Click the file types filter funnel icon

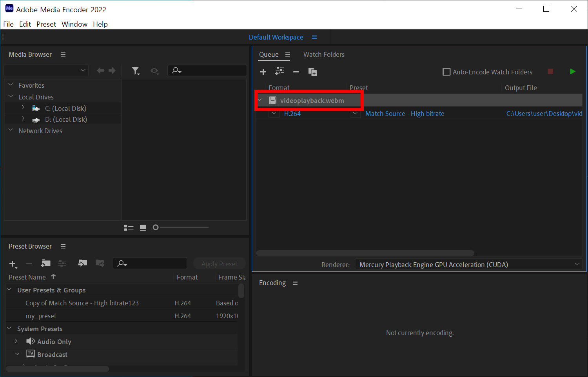point(136,71)
